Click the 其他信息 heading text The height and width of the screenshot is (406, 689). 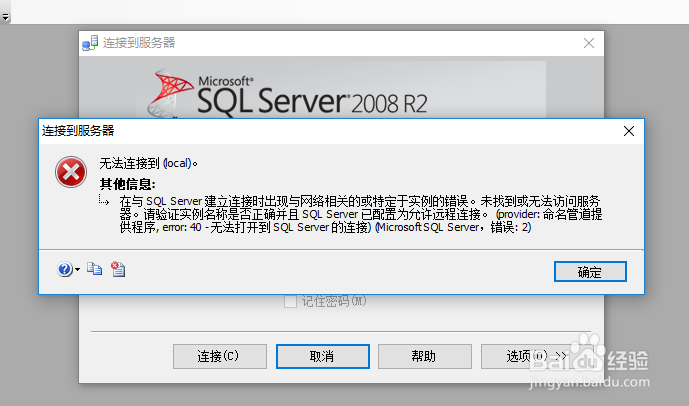point(127,184)
